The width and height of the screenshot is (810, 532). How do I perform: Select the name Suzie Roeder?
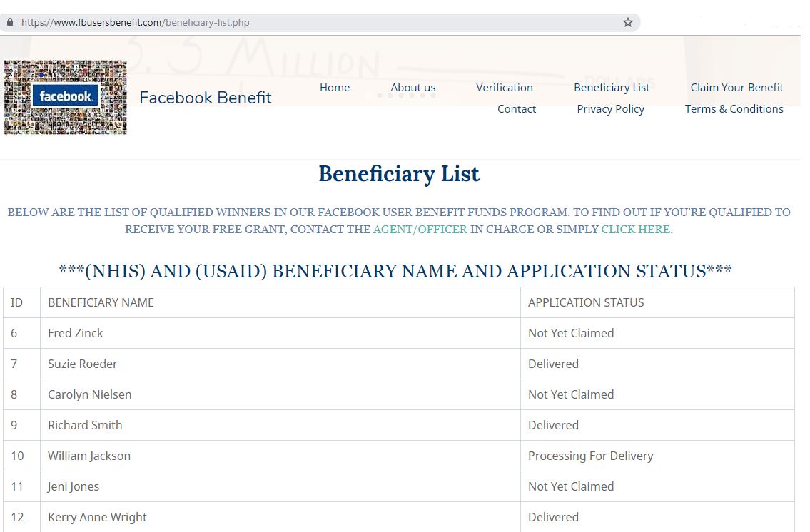pos(83,364)
